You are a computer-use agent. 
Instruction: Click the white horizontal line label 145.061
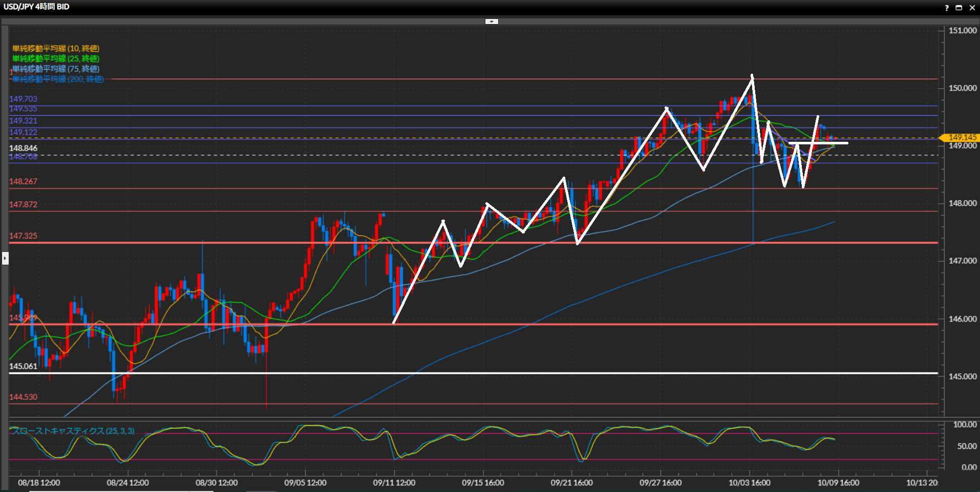tap(23, 366)
